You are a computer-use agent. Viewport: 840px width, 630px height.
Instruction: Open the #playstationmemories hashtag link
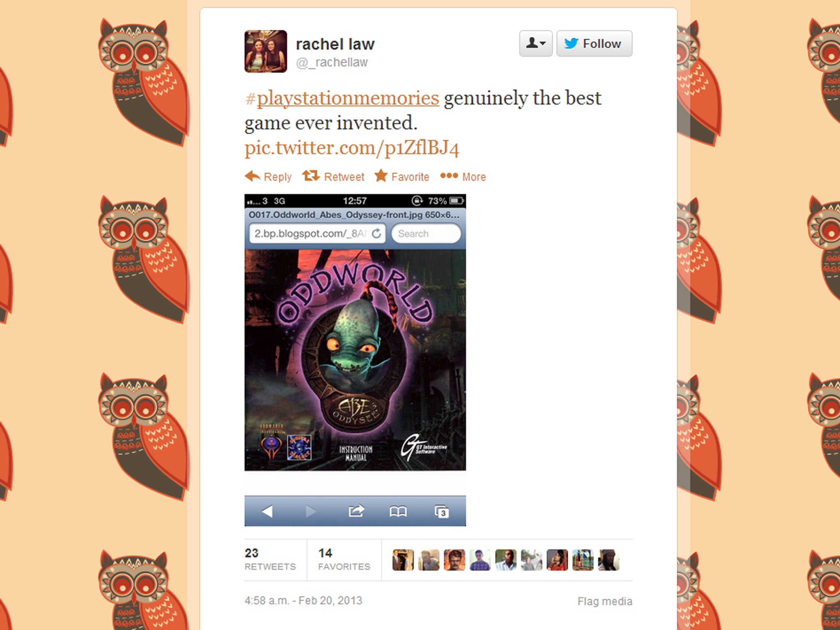coord(342,98)
